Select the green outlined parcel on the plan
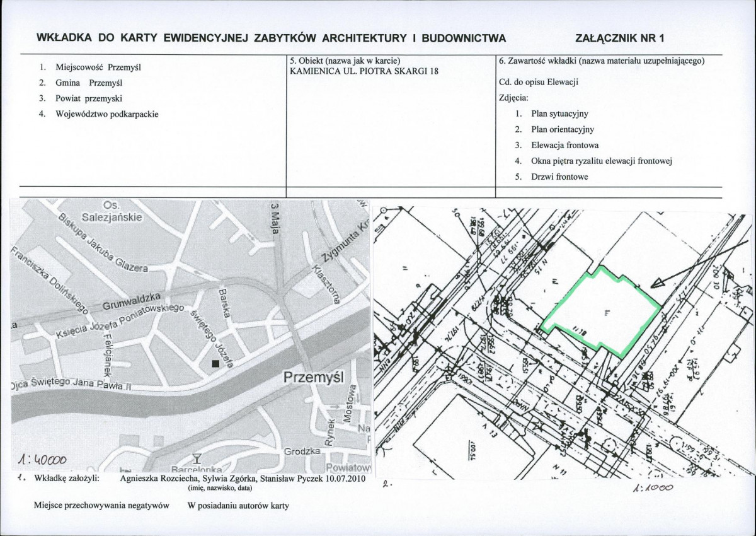This screenshot has height=536, width=756. (600, 312)
